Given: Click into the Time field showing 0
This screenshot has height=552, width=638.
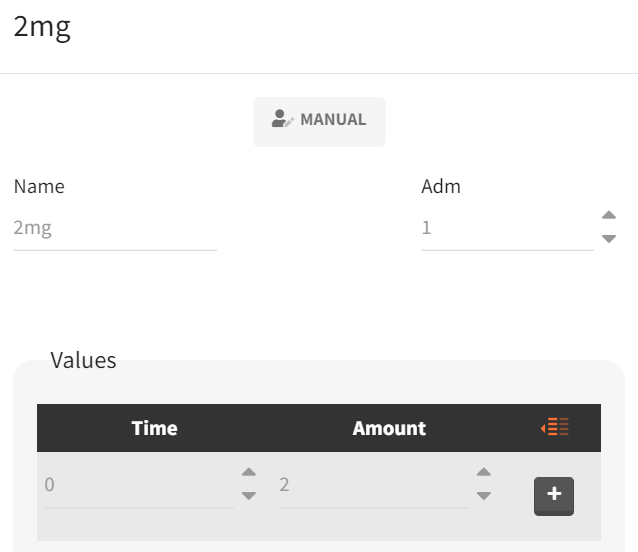Looking at the screenshot, I should tap(135, 486).
